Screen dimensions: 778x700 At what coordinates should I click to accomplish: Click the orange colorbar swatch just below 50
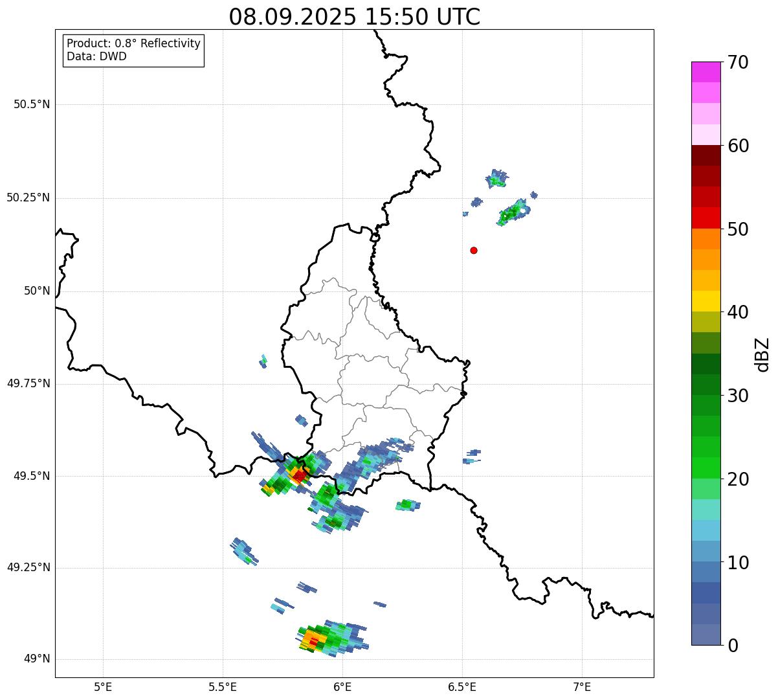pos(706,239)
